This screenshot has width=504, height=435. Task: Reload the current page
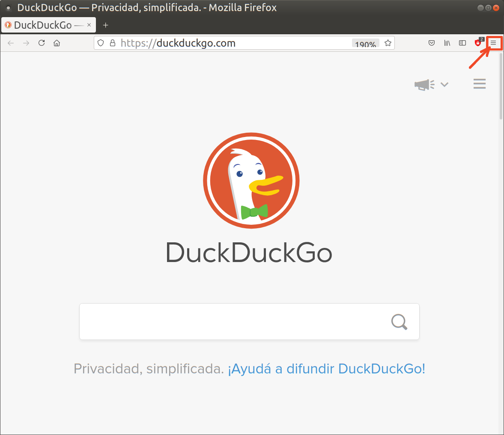pyautogui.click(x=42, y=43)
